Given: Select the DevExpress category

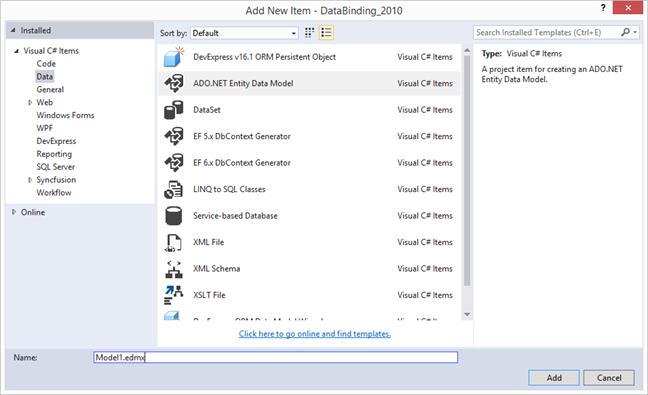Looking at the screenshot, I should click(x=56, y=141).
